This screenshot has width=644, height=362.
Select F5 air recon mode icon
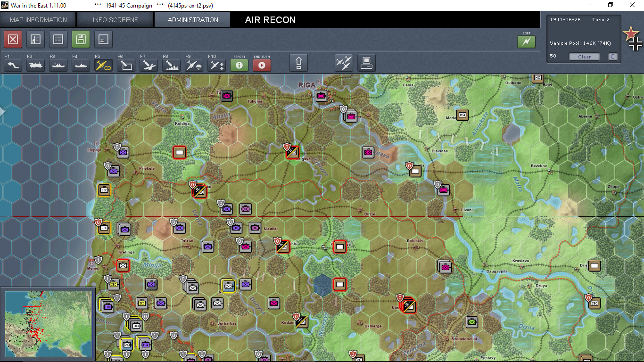(103, 65)
